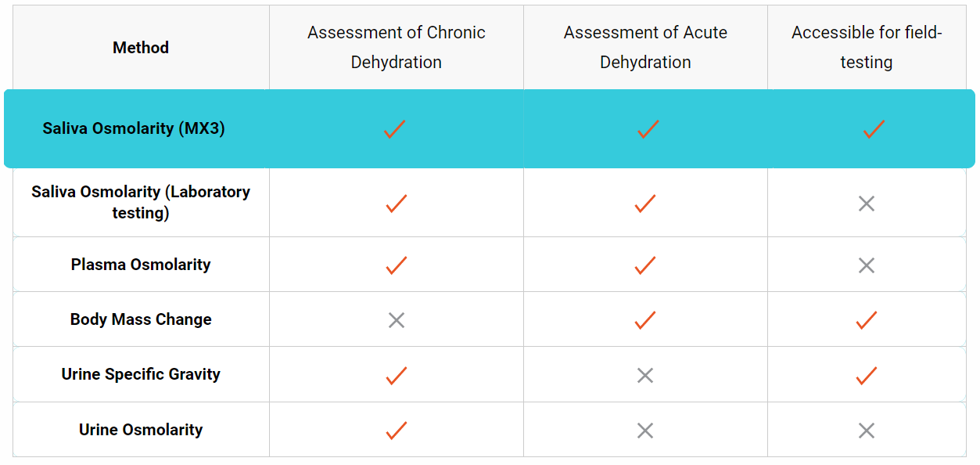The width and height of the screenshot is (980, 465).
Task: Click the Plasma Osmolarity field-testing X mark
Action: pyautogui.click(x=866, y=265)
